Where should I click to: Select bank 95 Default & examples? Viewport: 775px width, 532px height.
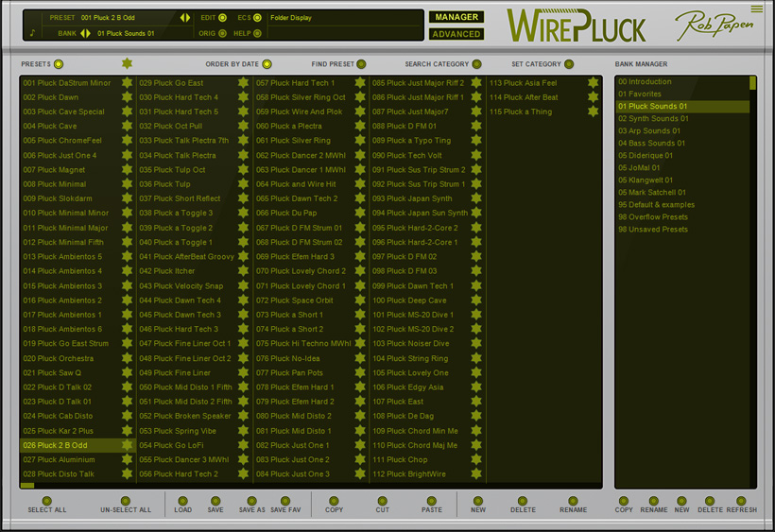pos(682,204)
